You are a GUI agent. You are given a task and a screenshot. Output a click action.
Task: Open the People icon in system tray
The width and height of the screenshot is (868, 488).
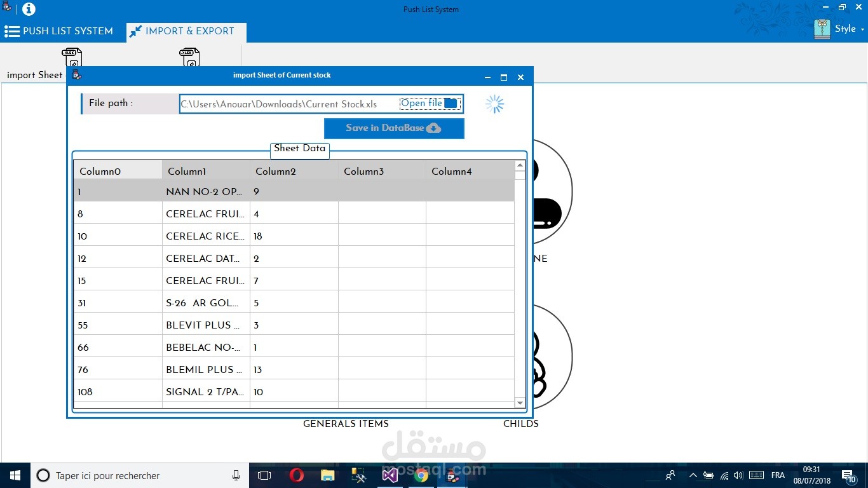(670, 475)
